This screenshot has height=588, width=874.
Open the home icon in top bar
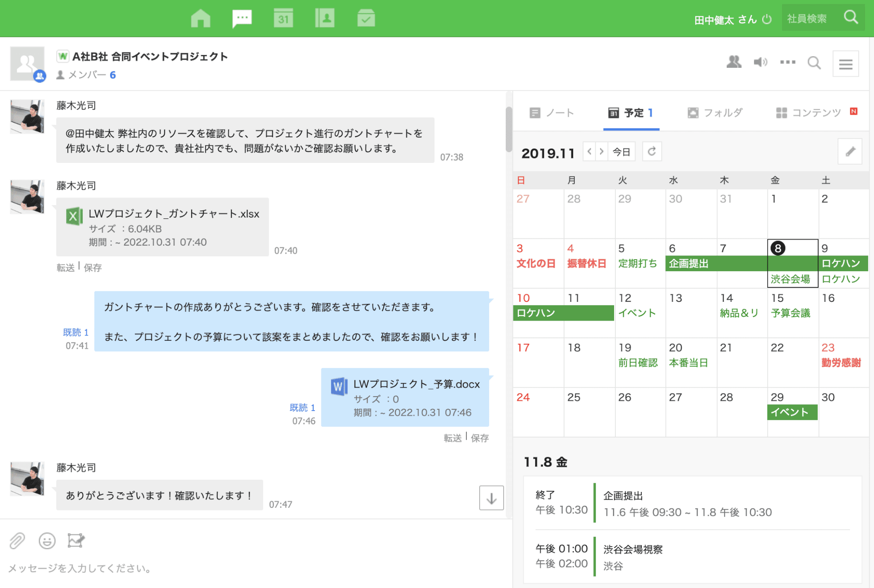[x=201, y=18]
